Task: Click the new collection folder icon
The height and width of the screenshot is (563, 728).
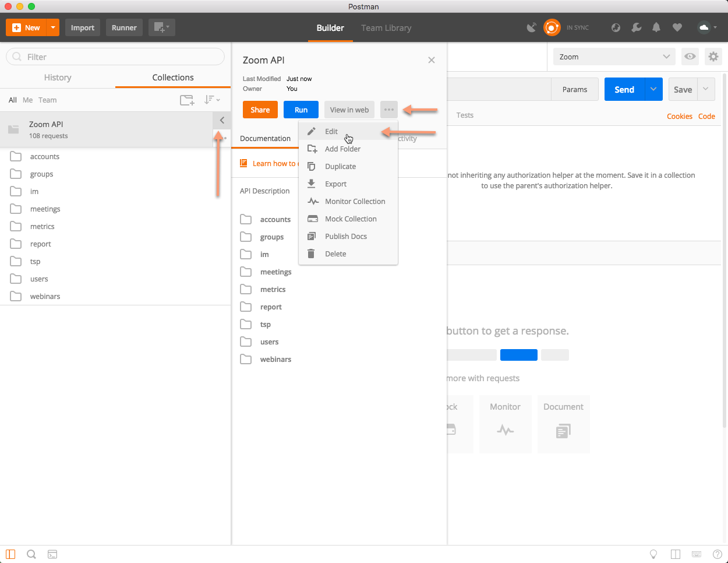Action: point(187,100)
